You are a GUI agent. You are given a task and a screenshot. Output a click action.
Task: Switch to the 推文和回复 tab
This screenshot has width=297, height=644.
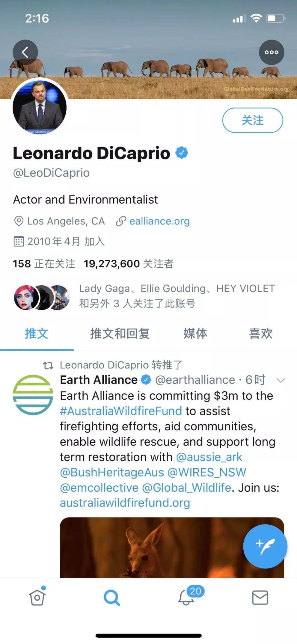pos(120,334)
